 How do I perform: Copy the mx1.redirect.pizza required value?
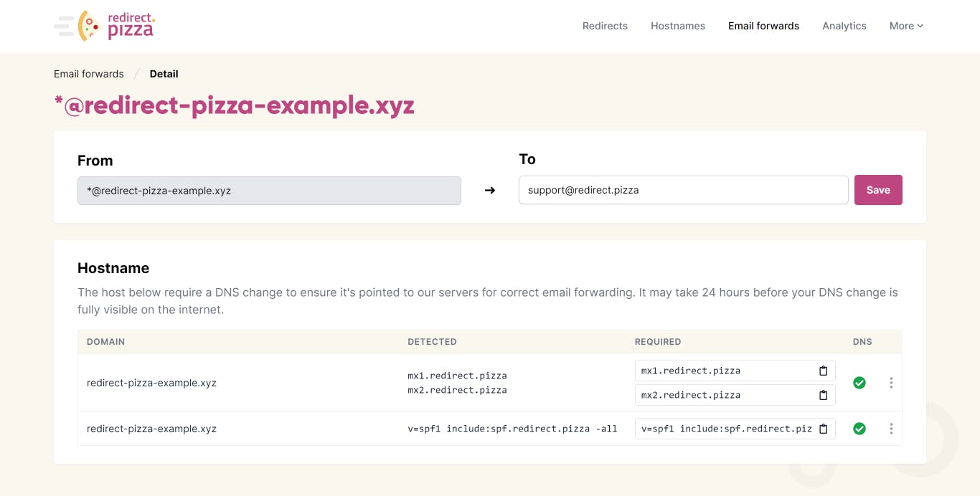823,371
